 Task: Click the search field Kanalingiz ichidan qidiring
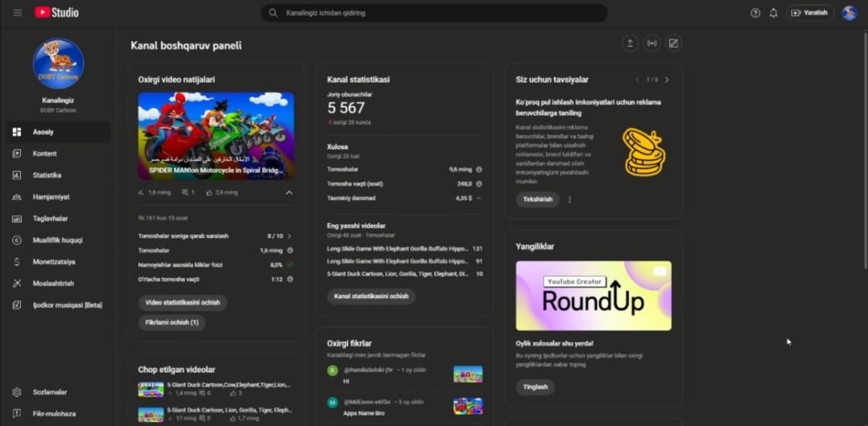pyautogui.click(x=434, y=13)
